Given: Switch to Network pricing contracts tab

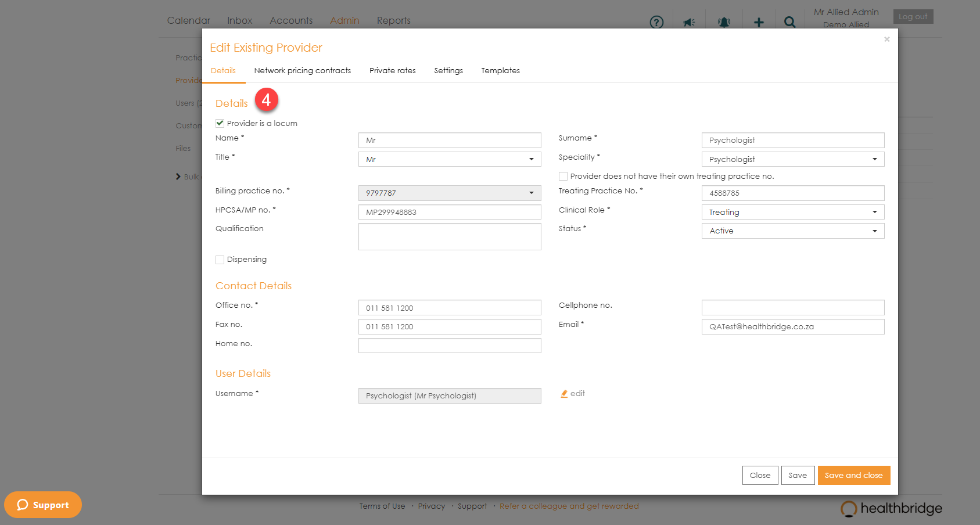Looking at the screenshot, I should [x=302, y=71].
